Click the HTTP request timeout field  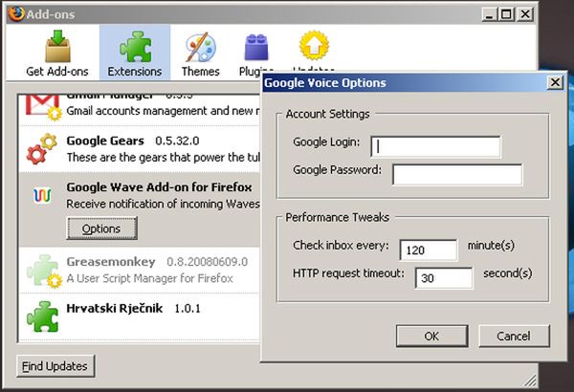(x=444, y=278)
